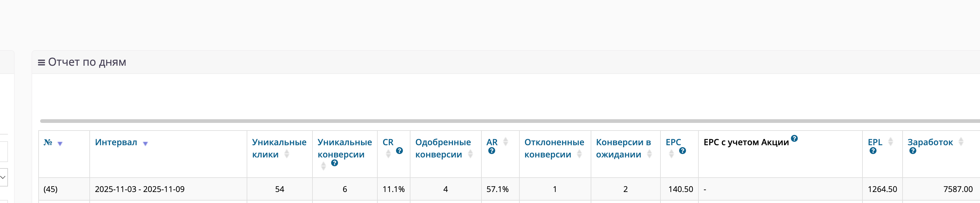Click the Интервал column header link
This screenshot has height=203, width=980.
[116, 142]
